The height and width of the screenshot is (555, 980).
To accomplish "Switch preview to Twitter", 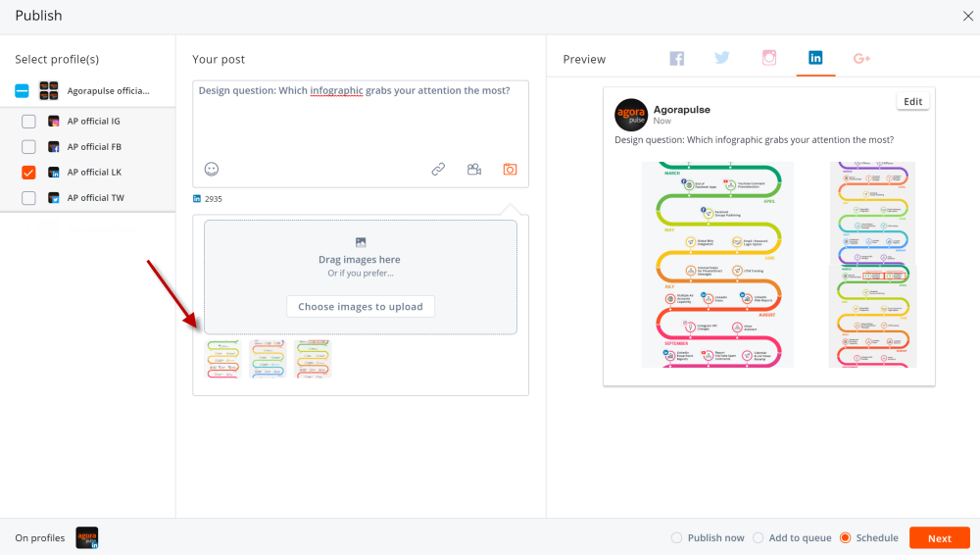I will (722, 59).
